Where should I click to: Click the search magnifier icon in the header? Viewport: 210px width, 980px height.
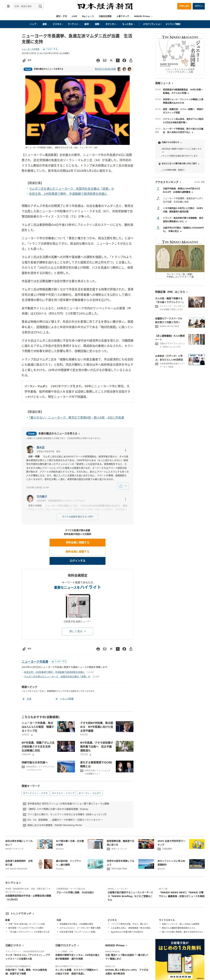click(x=40, y=6)
